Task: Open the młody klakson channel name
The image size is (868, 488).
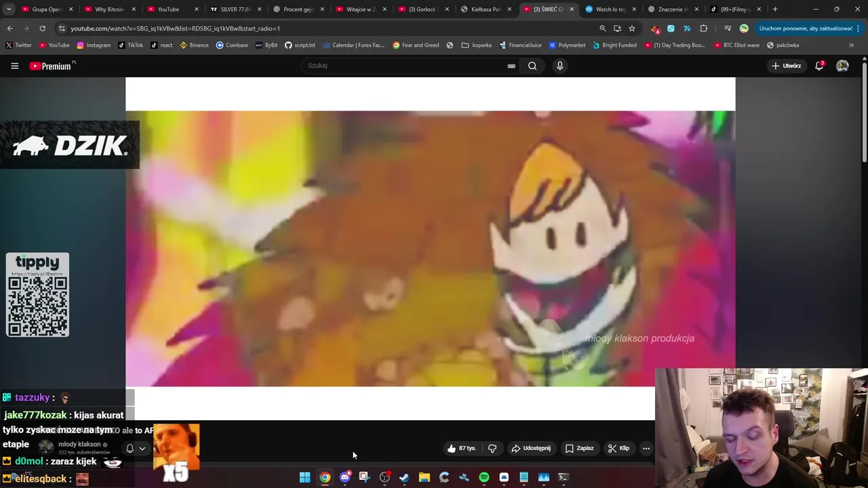Action: click(x=79, y=445)
